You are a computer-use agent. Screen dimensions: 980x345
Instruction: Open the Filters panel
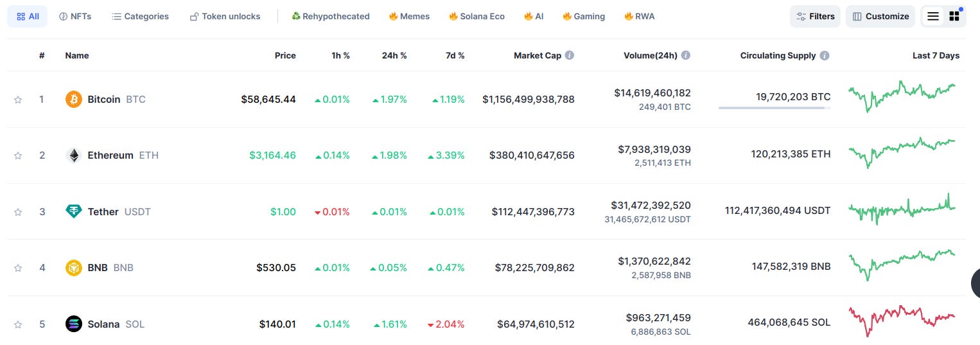(815, 16)
